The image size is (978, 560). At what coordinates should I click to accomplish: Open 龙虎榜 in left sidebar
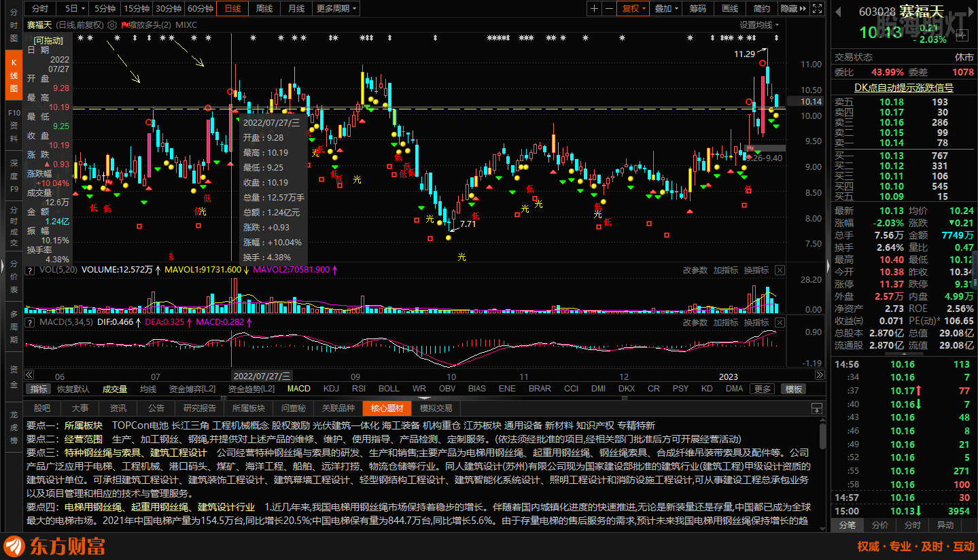tap(14, 427)
